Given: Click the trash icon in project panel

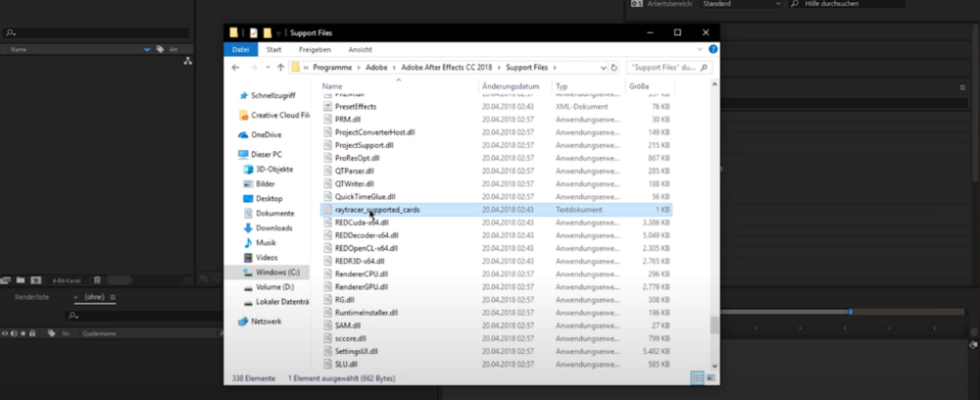Looking at the screenshot, I should coord(97,280).
